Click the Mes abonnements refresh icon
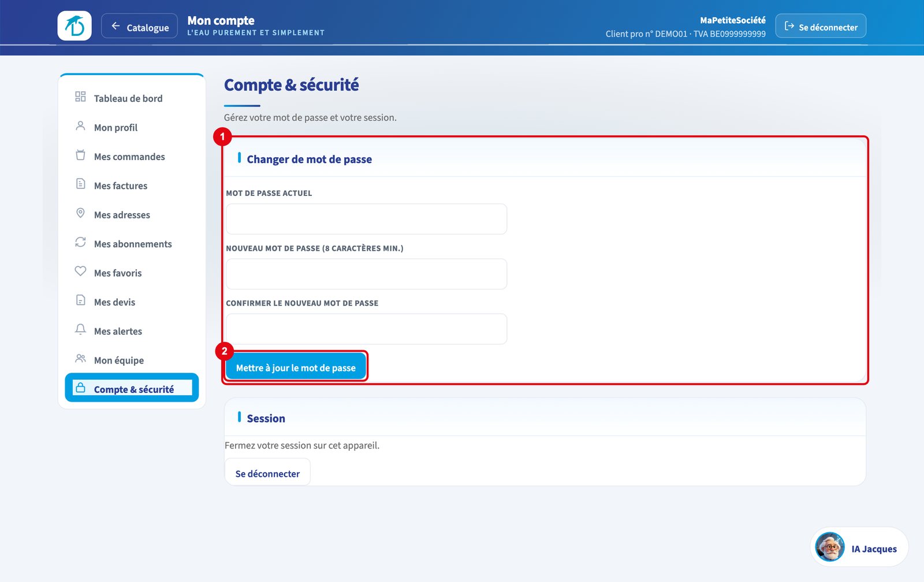The image size is (924, 582). [x=80, y=242]
